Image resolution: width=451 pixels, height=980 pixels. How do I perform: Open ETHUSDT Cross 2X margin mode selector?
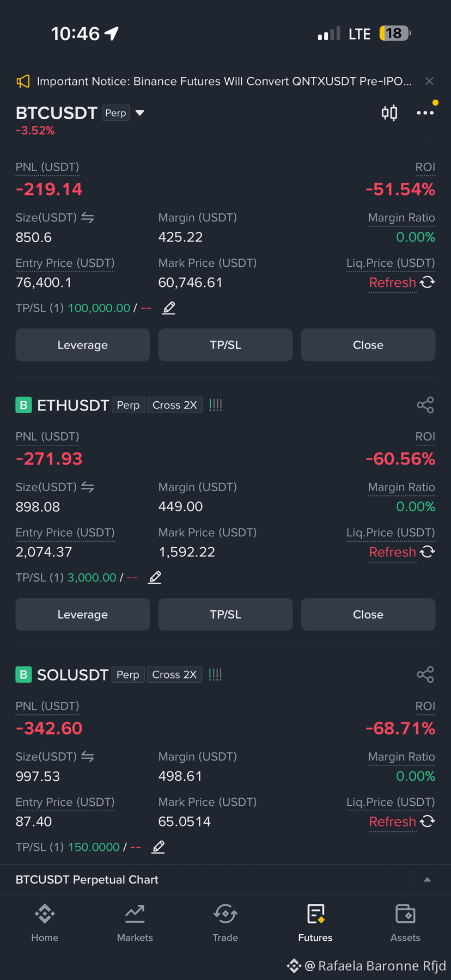(175, 405)
